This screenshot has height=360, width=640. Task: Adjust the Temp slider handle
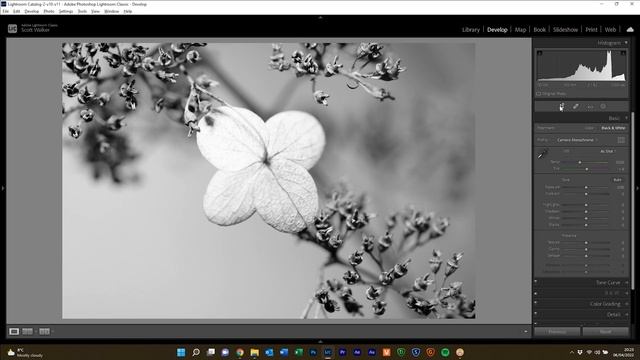[x=580, y=162]
